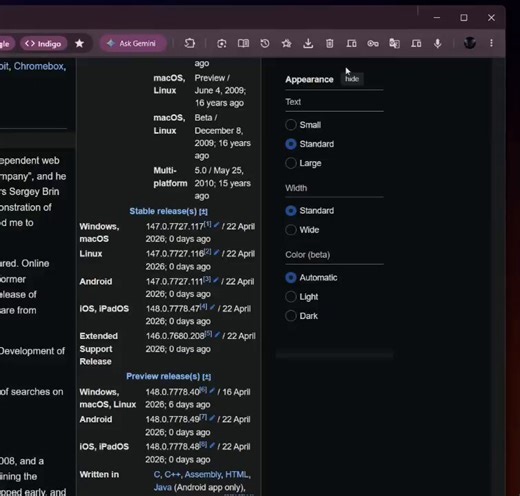Viewport: 520px width, 496px height.
Task: Open Preview release(s) link
Action: point(163,376)
